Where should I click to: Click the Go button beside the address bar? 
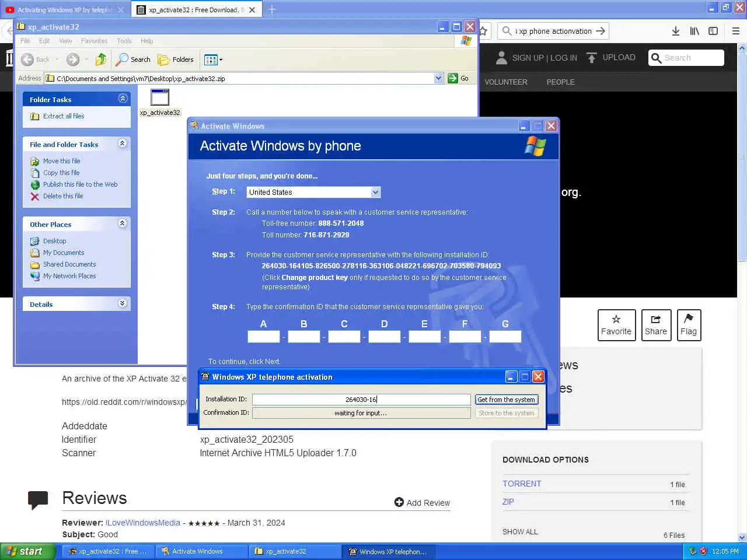pyautogui.click(x=459, y=78)
